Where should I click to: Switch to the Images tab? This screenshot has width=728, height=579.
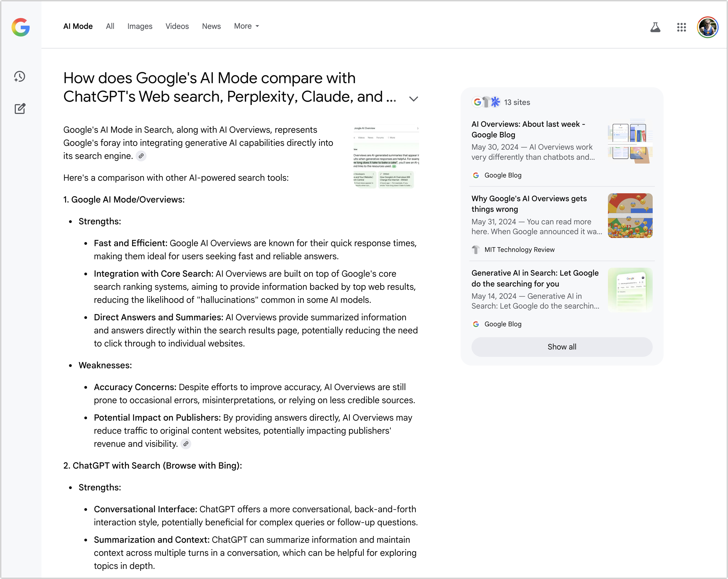[140, 26]
